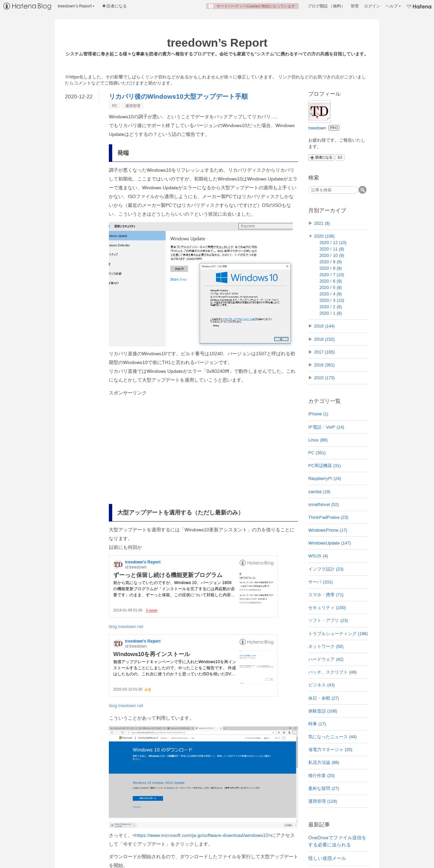Open treedown's Report link in second card
Screen dimensions: 434x868
coord(143,641)
